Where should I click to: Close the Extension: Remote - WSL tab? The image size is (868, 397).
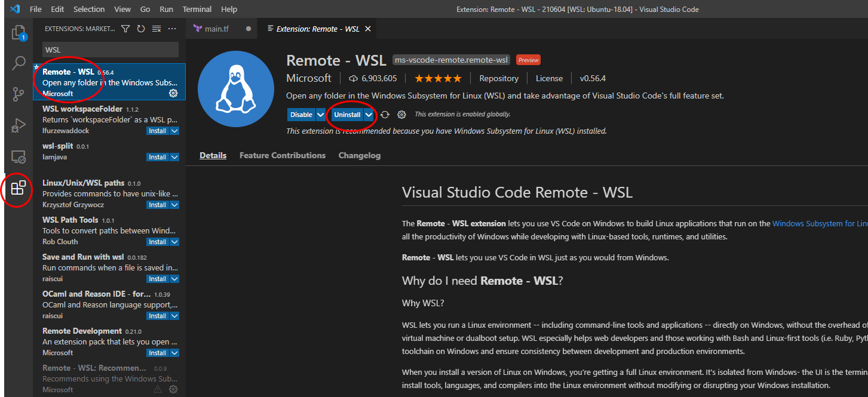coord(367,29)
